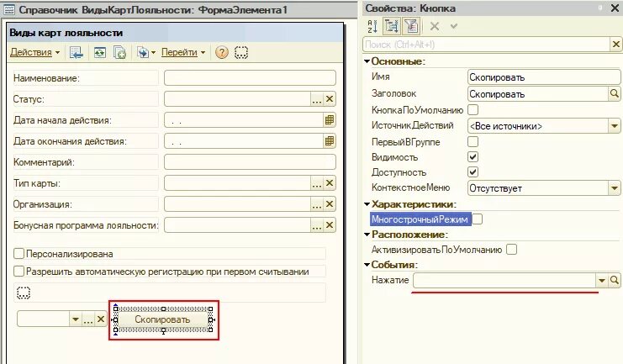Open selection ellipsis for Тип карты
Viewport: 623px width, 364px height.
tap(317, 183)
